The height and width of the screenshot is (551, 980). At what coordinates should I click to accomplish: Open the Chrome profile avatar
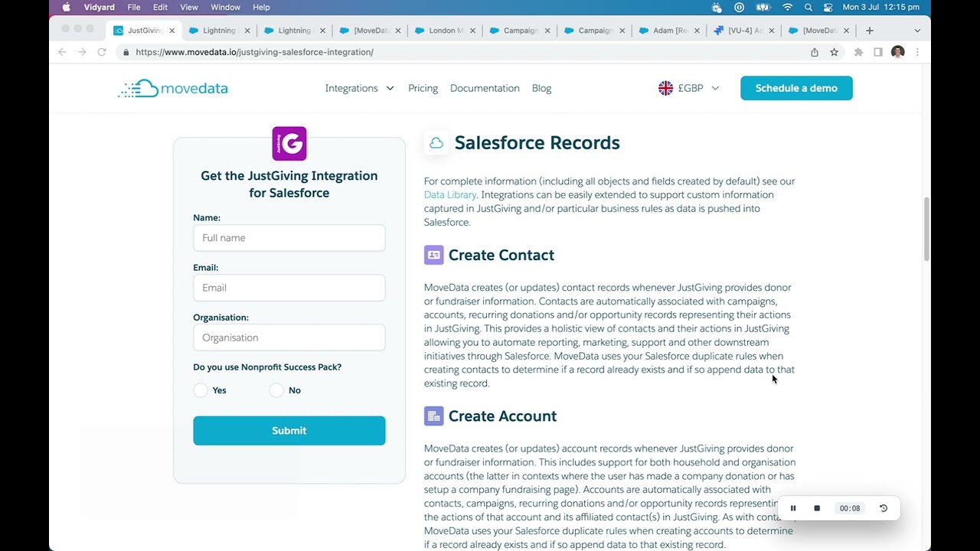898,52
